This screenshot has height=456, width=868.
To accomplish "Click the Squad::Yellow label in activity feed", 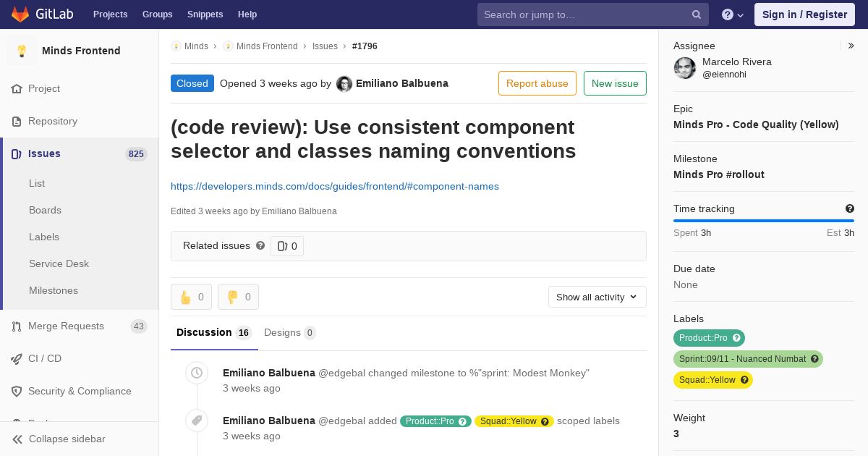I will (x=514, y=421).
